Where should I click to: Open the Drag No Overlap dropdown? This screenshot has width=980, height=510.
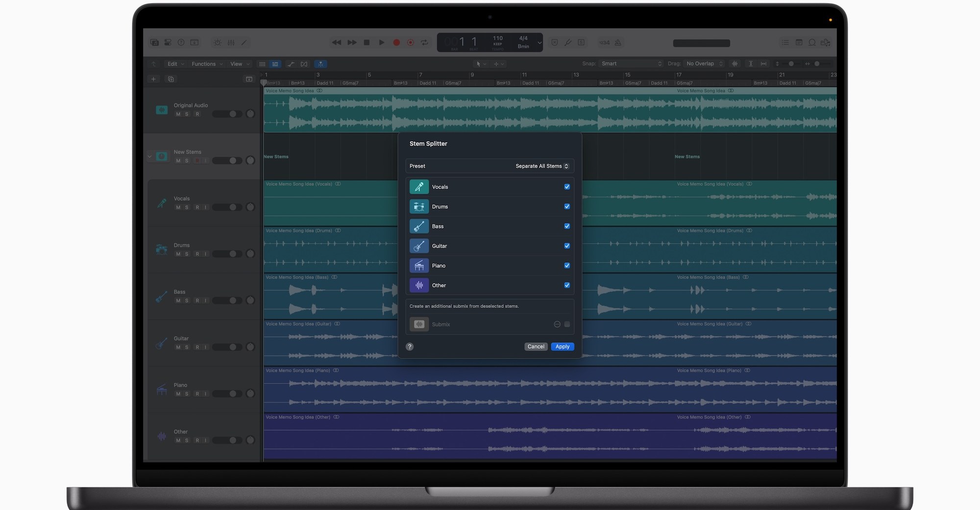coord(705,64)
